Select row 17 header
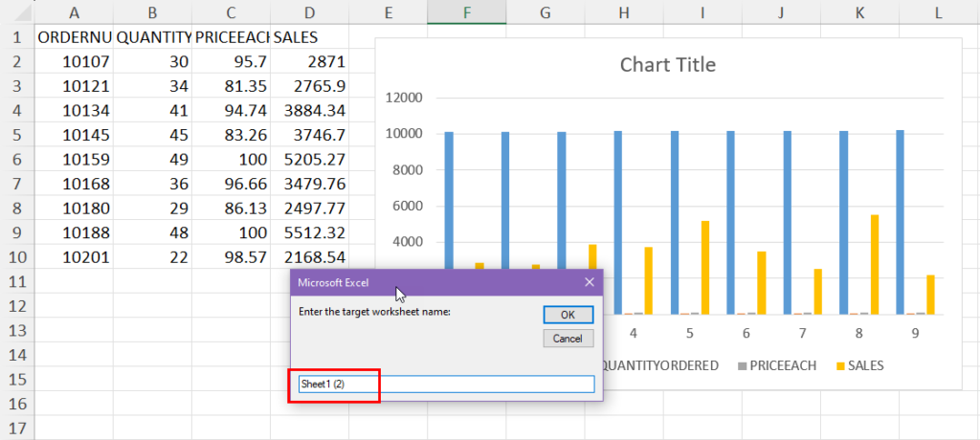Image resolution: width=980 pixels, height=440 pixels. [17, 429]
